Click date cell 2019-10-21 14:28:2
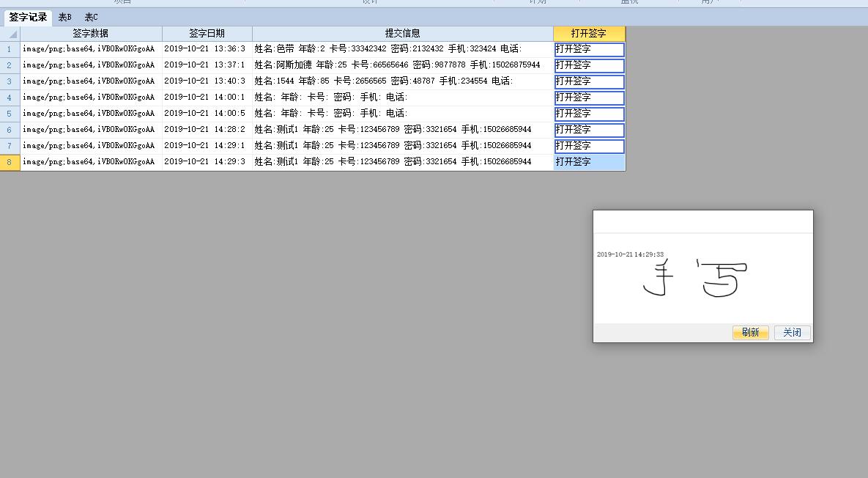 207,130
